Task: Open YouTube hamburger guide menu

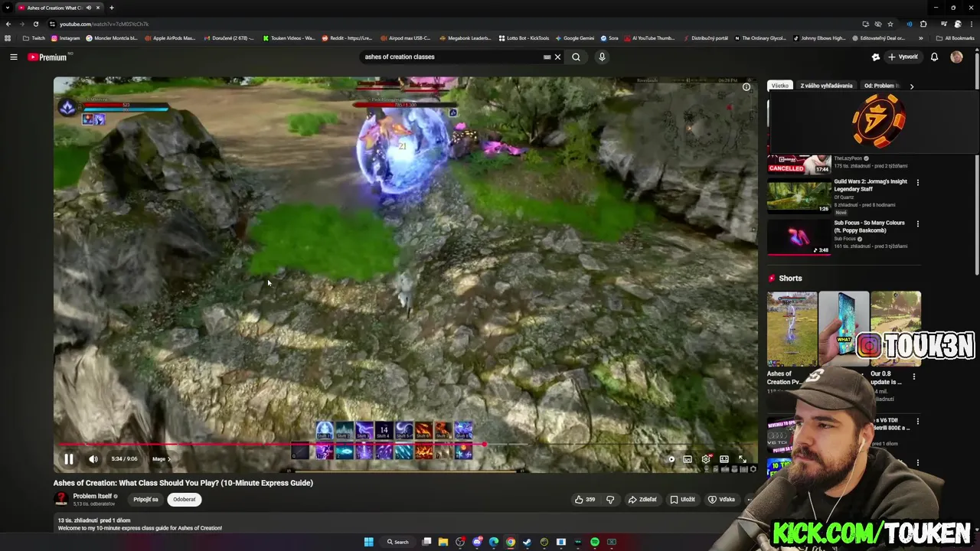Action: 13,57
